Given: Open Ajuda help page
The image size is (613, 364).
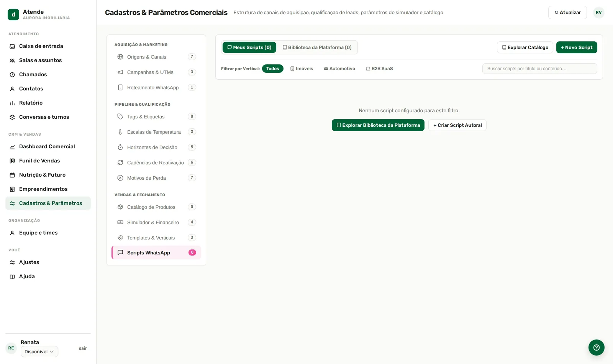Looking at the screenshot, I should [48, 277].
